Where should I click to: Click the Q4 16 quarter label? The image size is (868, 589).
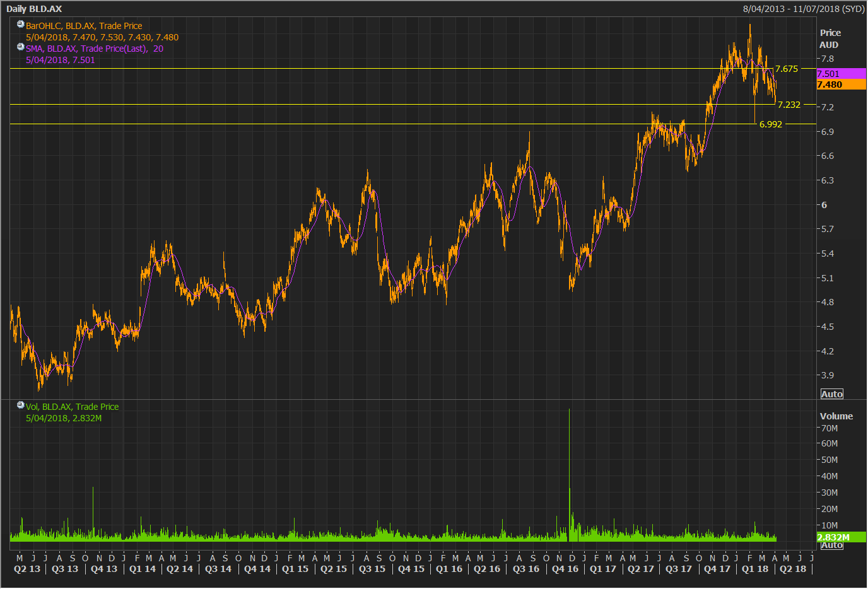(x=565, y=569)
